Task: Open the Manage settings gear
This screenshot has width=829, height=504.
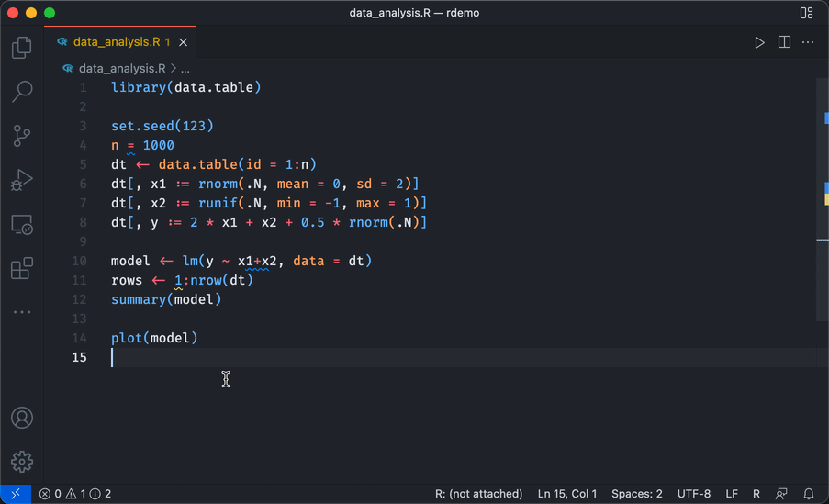Action: click(22, 461)
